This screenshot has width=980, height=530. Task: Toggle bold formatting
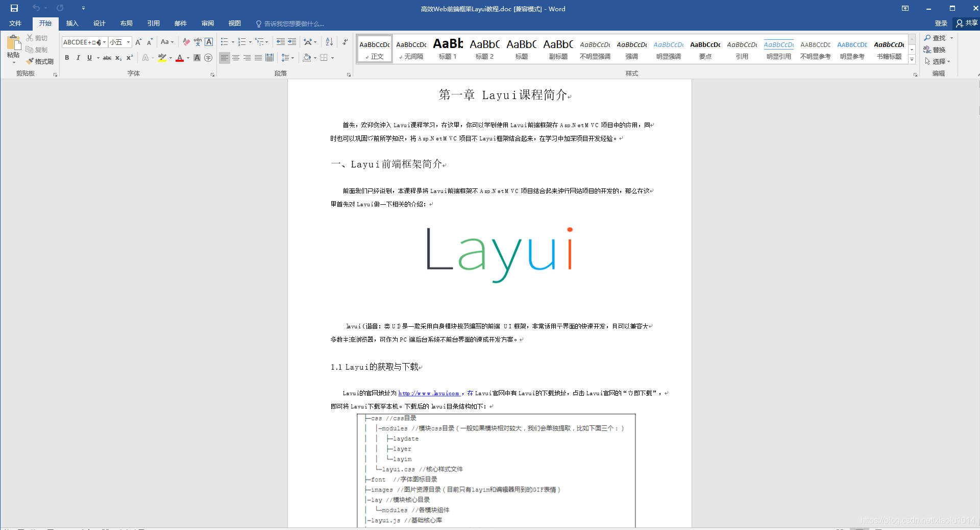click(x=67, y=58)
